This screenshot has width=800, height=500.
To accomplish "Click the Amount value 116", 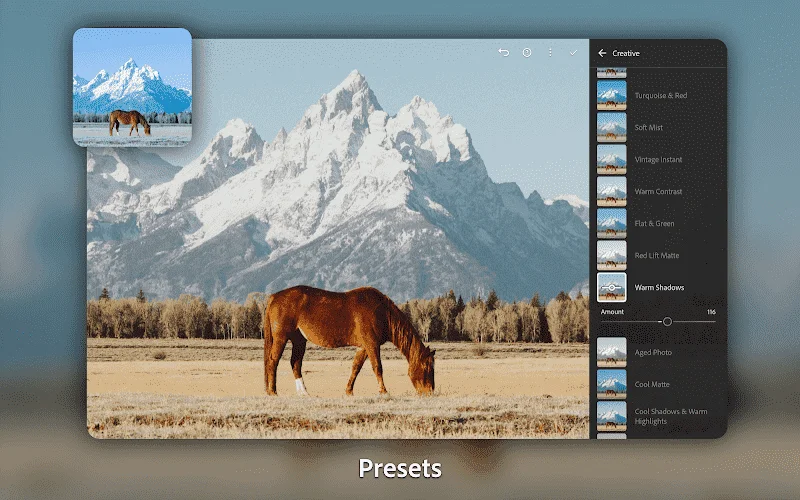I will (711, 312).
